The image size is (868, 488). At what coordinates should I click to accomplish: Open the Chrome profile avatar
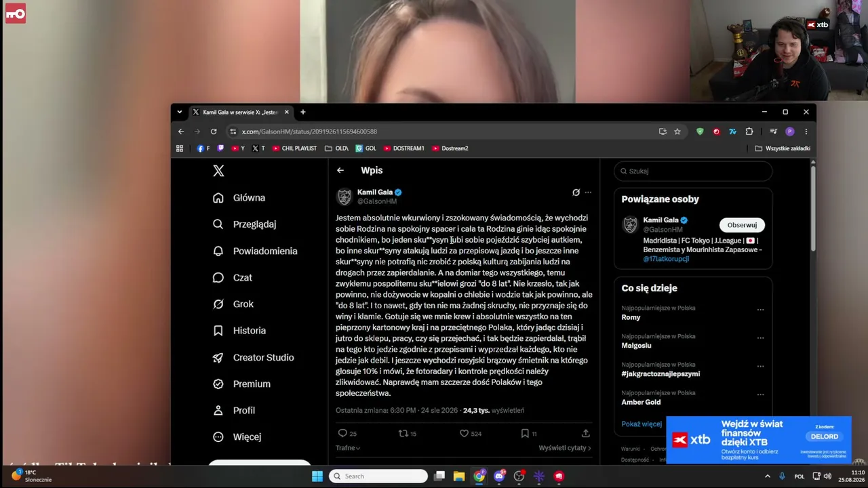pos(789,131)
